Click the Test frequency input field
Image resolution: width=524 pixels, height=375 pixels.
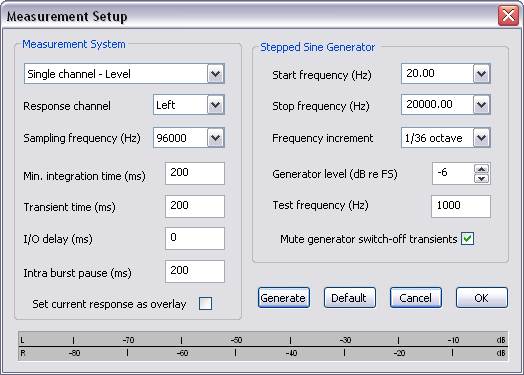click(461, 206)
